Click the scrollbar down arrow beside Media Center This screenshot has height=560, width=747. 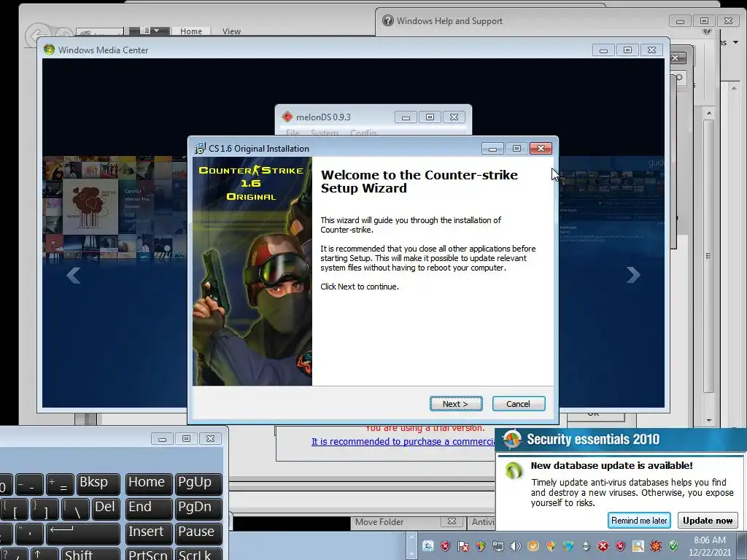pyautogui.click(x=709, y=421)
